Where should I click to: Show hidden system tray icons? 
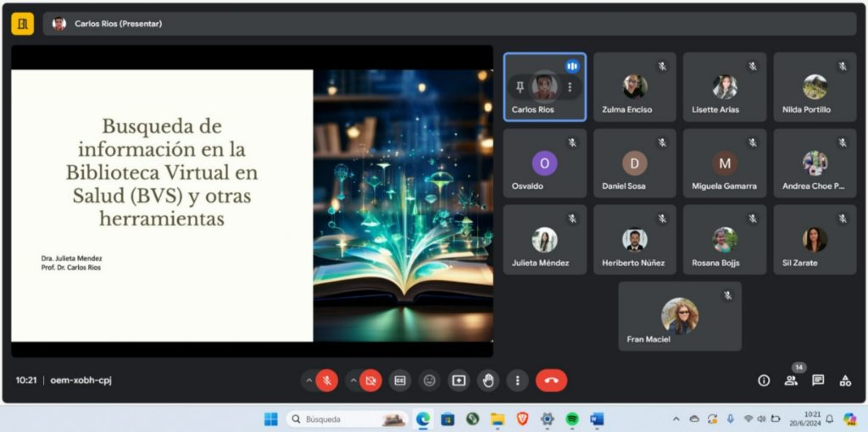(x=676, y=418)
